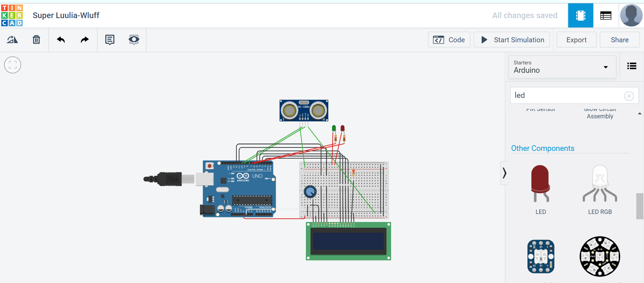Click the All changes saved status
This screenshot has height=283, width=644.
point(525,15)
